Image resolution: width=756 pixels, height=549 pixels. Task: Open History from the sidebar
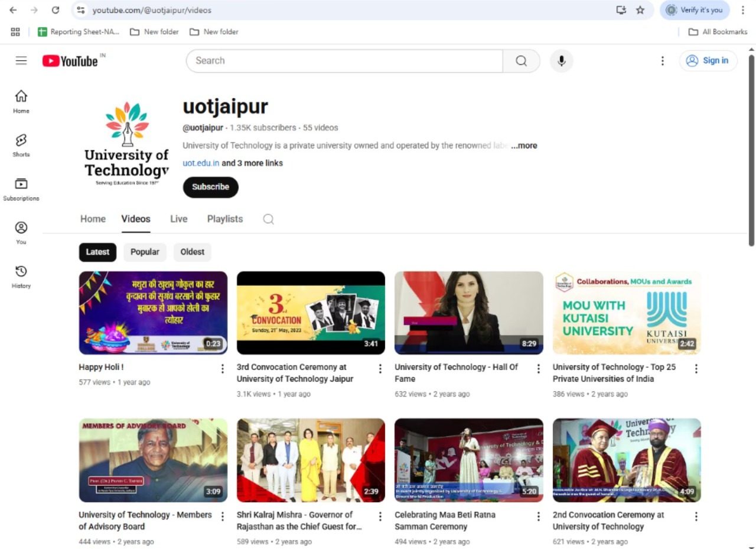pyautogui.click(x=21, y=276)
